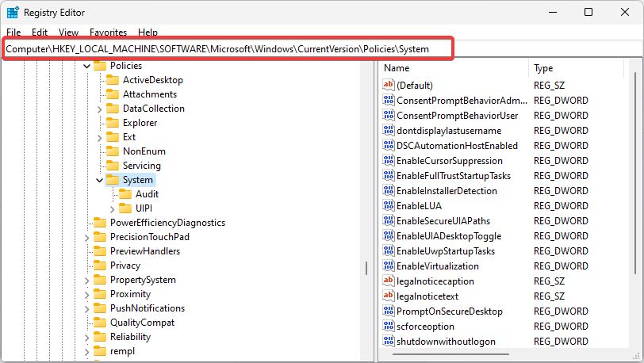Image resolution: width=644 pixels, height=363 pixels.
Task: Collapse the Policies key
Action: click(x=86, y=66)
